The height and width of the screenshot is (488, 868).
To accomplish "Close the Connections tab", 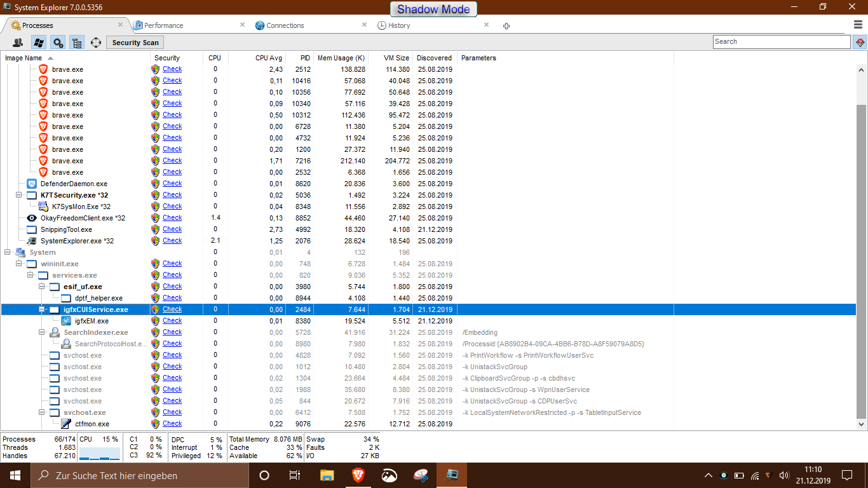I will coord(365,25).
